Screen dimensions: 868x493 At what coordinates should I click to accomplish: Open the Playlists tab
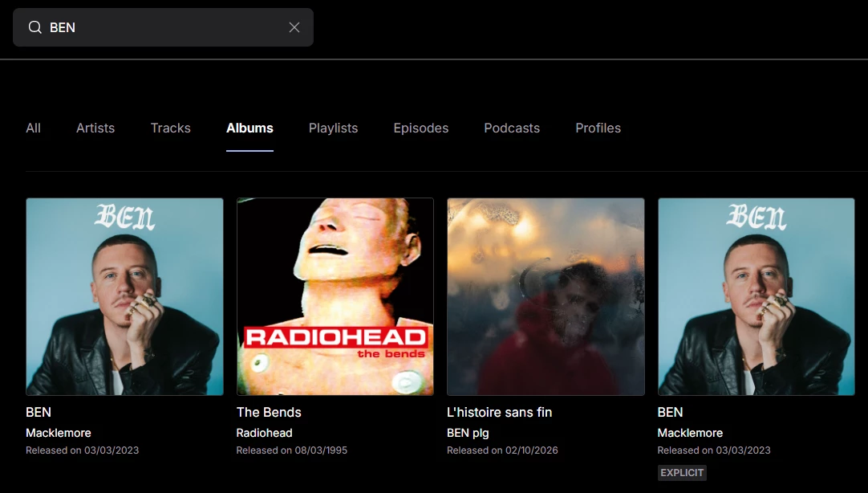[x=333, y=128]
